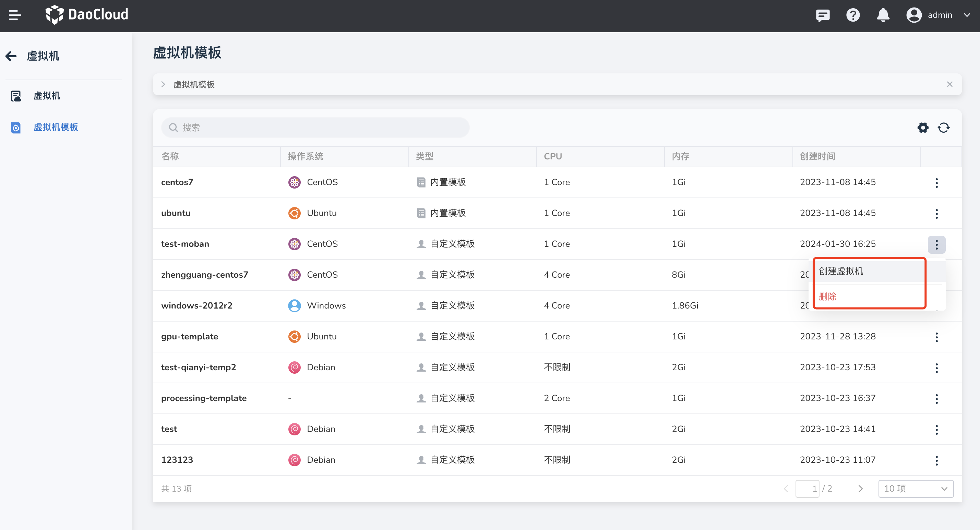Open the gpu-template template
980x530 pixels.
click(x=190, y=336)
